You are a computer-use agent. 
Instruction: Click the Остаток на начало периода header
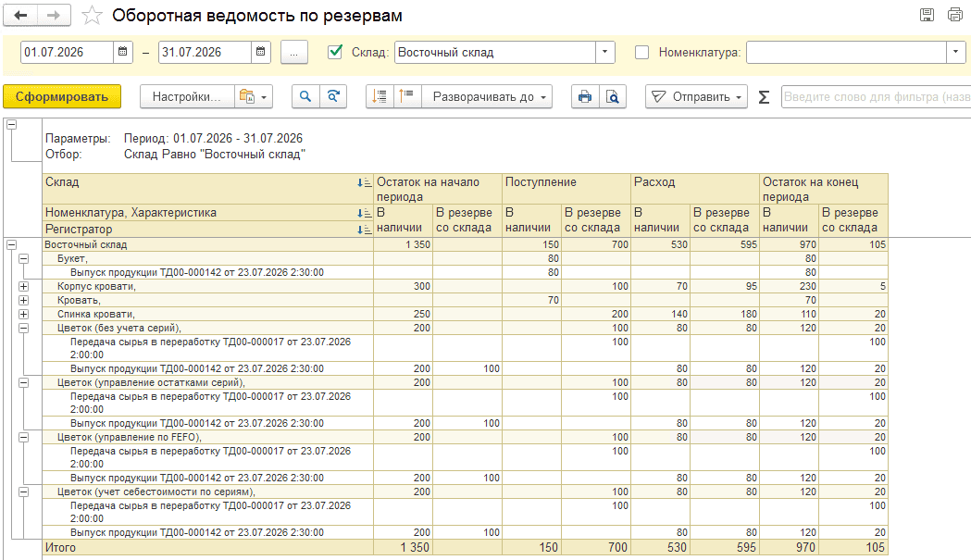pos(438,189)
